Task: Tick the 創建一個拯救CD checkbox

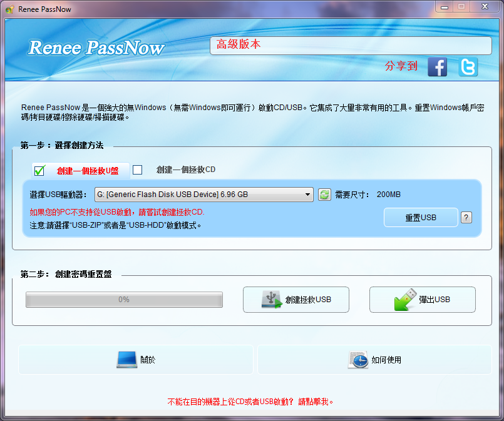Action: coord(138,170)
